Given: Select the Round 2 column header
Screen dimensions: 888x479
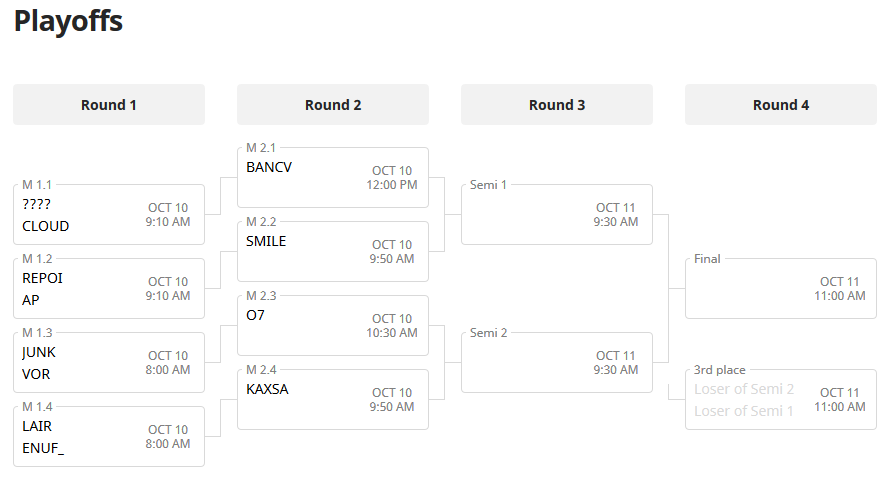Looking at the screenshot, I should [x=333, y=105].
